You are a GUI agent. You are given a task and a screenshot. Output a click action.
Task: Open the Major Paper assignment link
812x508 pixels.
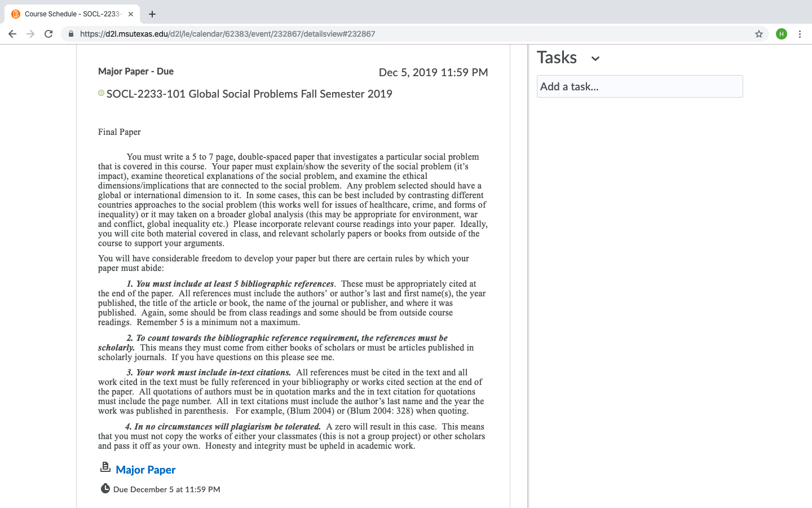tap(145, 470)
